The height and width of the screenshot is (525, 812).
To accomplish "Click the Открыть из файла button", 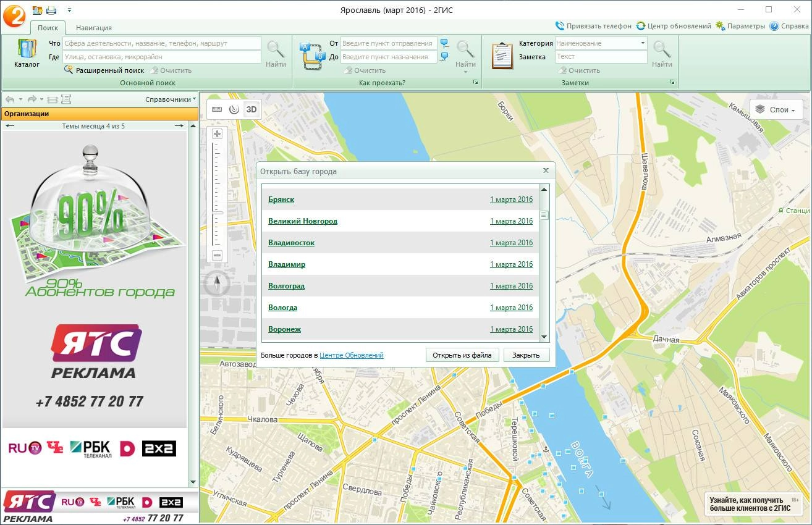I will tap(462, 355).
